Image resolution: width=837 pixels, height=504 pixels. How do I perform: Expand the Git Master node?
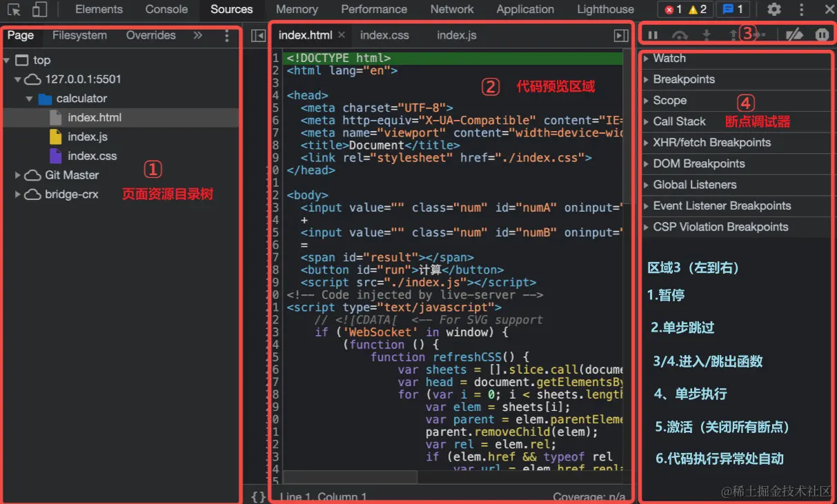pyautogui.click(x=17, y=175)
